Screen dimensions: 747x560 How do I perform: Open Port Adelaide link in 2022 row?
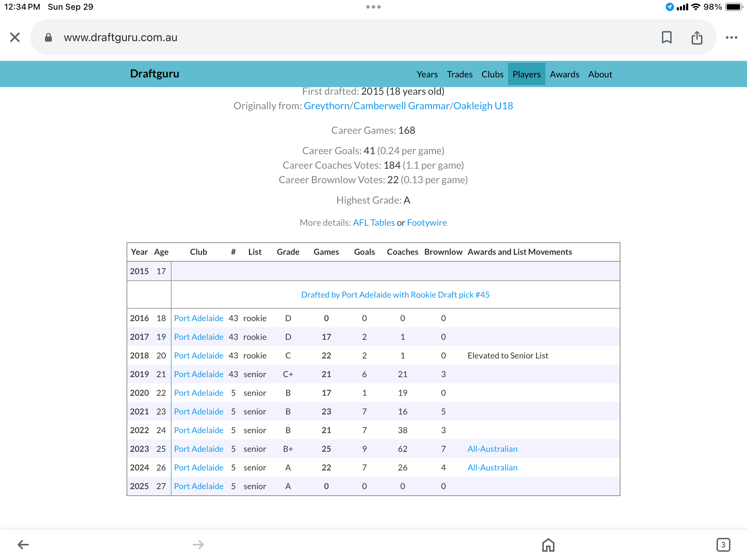pyautogui.click(x=199, y=430)
